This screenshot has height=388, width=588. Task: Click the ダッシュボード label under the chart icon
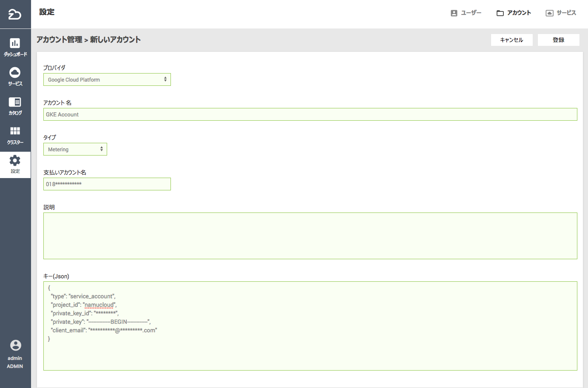(x=15, y=54)
